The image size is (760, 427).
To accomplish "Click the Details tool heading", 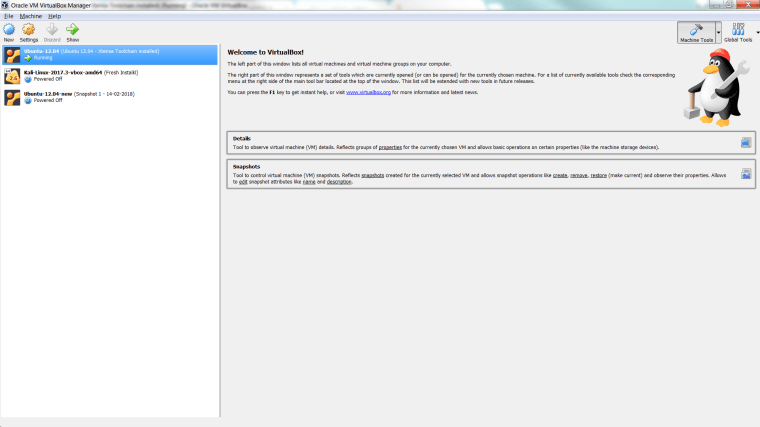I will 241,139.
